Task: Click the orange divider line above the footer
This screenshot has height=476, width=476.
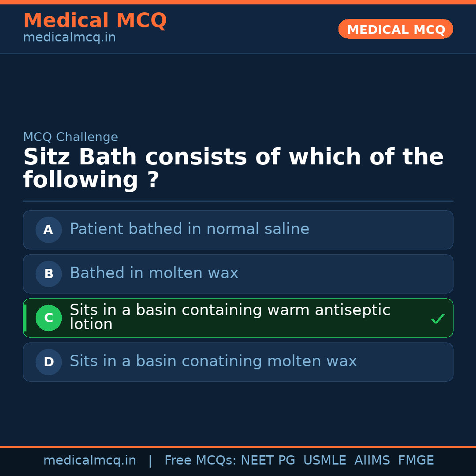Action: (x=238, y=446)
